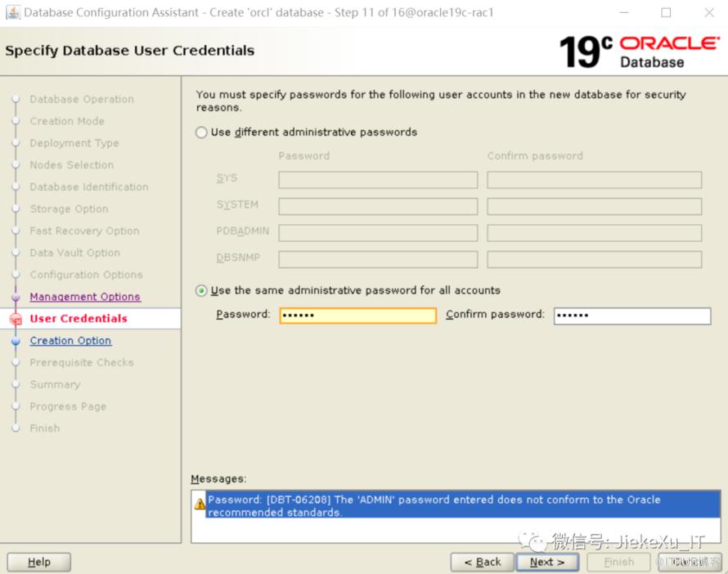
Task: Go to the Creation Option step
Action: [70, 341]
